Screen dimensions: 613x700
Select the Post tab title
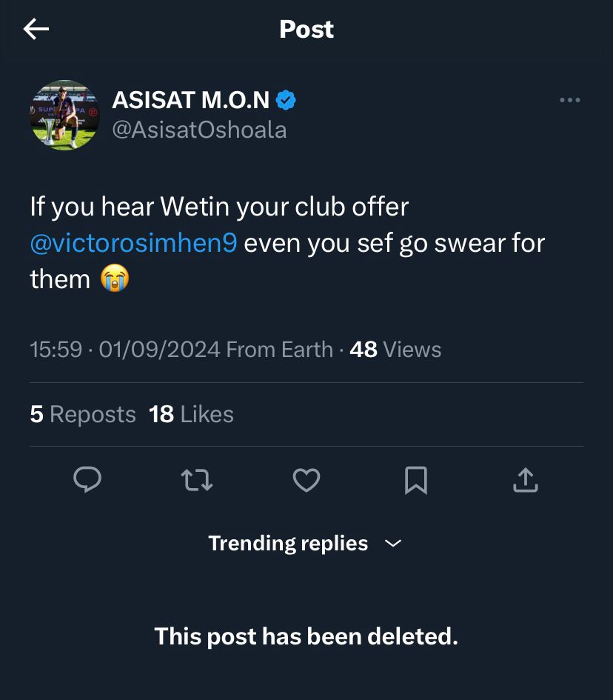(306, 29)
